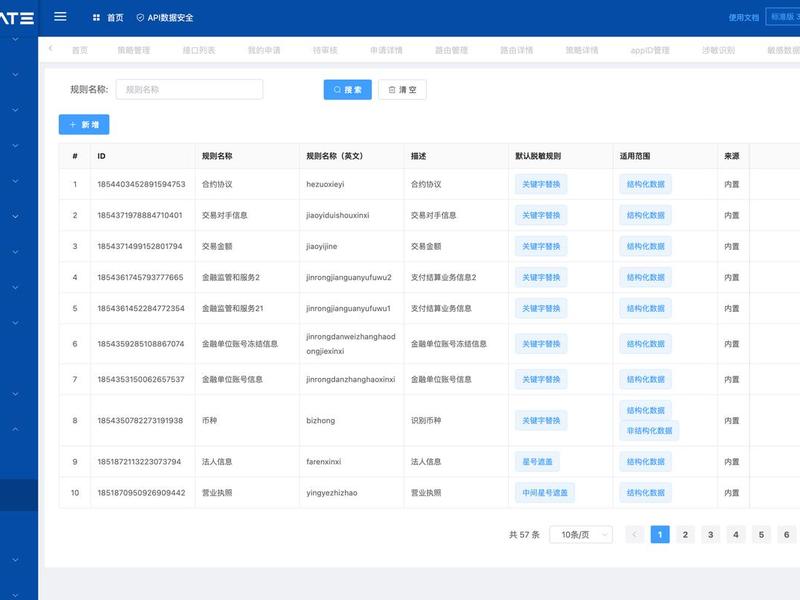Click the 标准版 badge in the header
Viewport: 800px width, 600px height.
click(x=783, y=17)
